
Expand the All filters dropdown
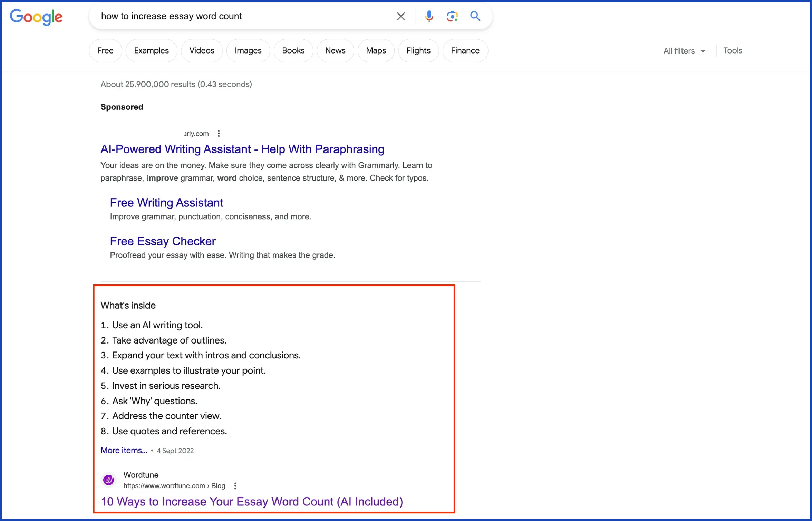pos(684,51)
